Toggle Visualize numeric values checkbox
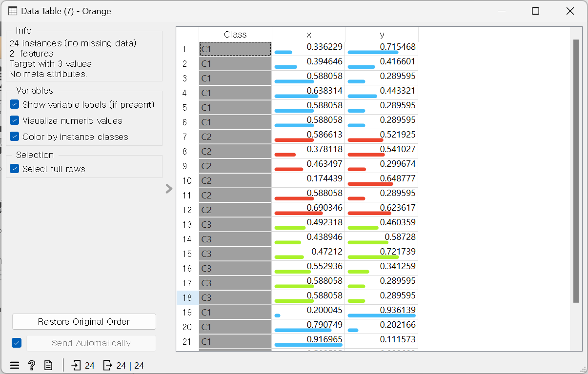The width and height of the screenshot is (588, 374). [15, 120]
